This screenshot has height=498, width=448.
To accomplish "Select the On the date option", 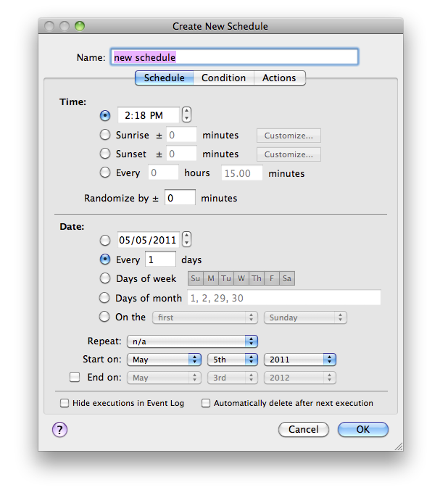I will (x=104, y=317).
